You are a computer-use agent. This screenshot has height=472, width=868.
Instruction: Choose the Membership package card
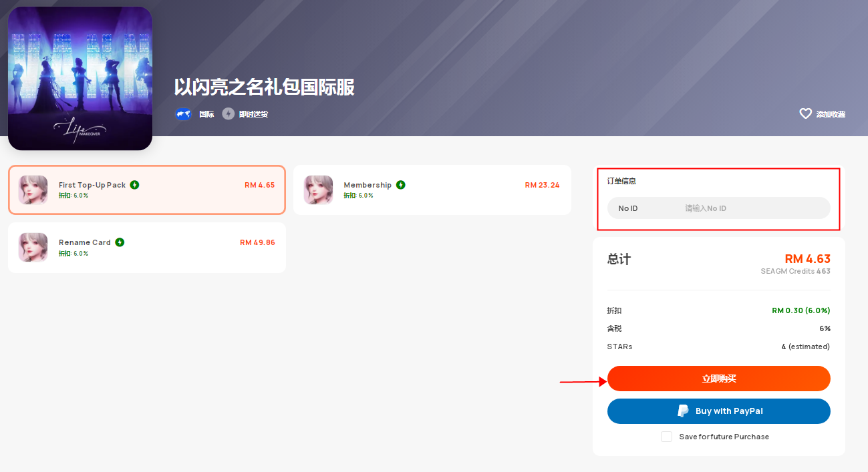[432, 190]
